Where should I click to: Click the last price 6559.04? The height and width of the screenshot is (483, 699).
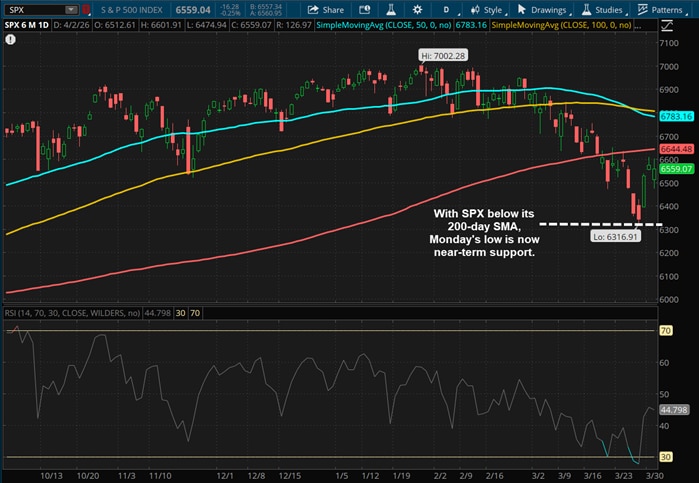pyautogui.click(x=193, y=10)
